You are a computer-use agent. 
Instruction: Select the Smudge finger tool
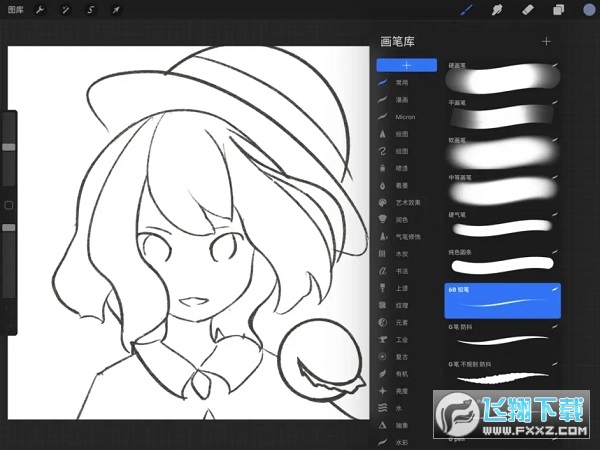click(497, 10)
